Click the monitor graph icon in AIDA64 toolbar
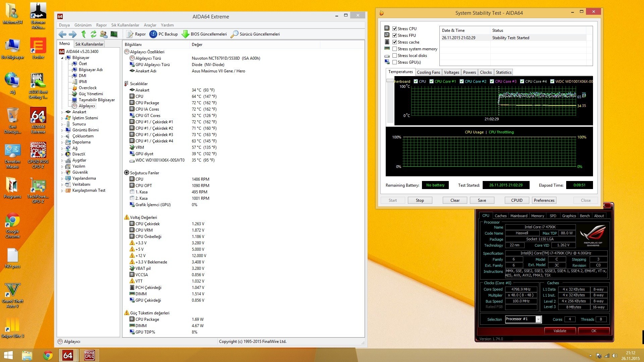This screenshot has width=644, height=362. (114, 34)
